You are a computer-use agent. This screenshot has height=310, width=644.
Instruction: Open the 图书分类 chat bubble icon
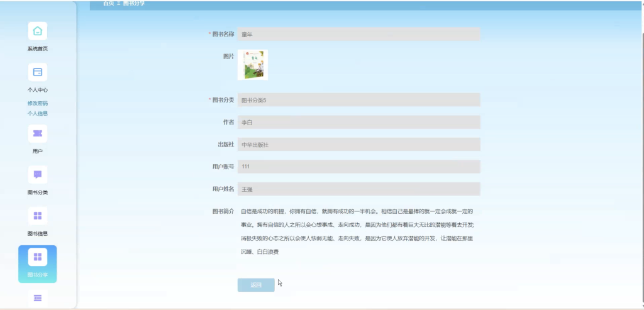pyautogui.click(x=37, y=175)
